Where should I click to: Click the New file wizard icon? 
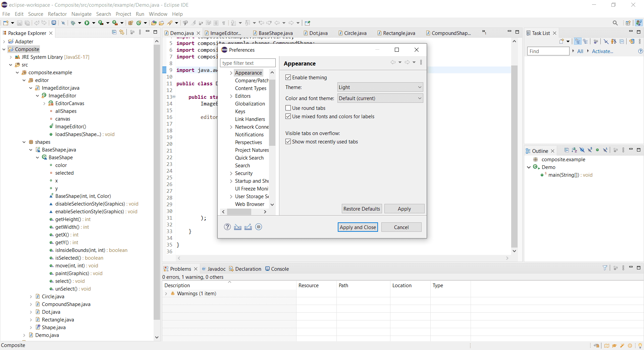[x=6, y=23]
